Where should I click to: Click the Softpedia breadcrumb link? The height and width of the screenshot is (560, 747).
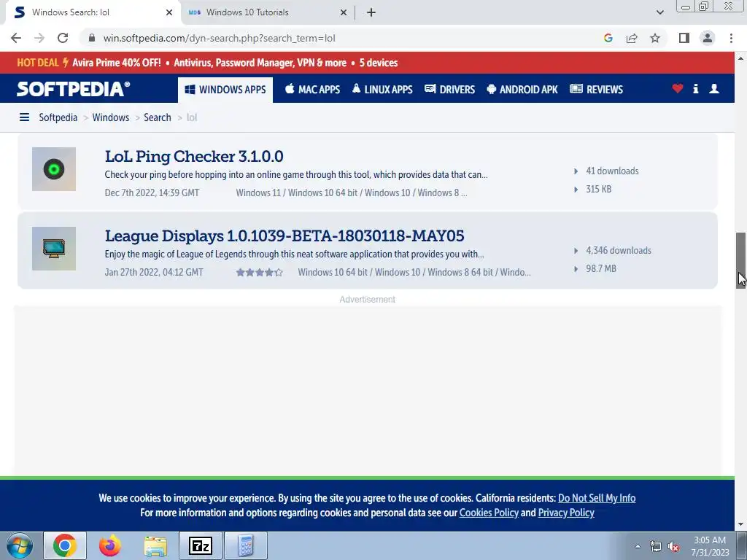[58, 117]
